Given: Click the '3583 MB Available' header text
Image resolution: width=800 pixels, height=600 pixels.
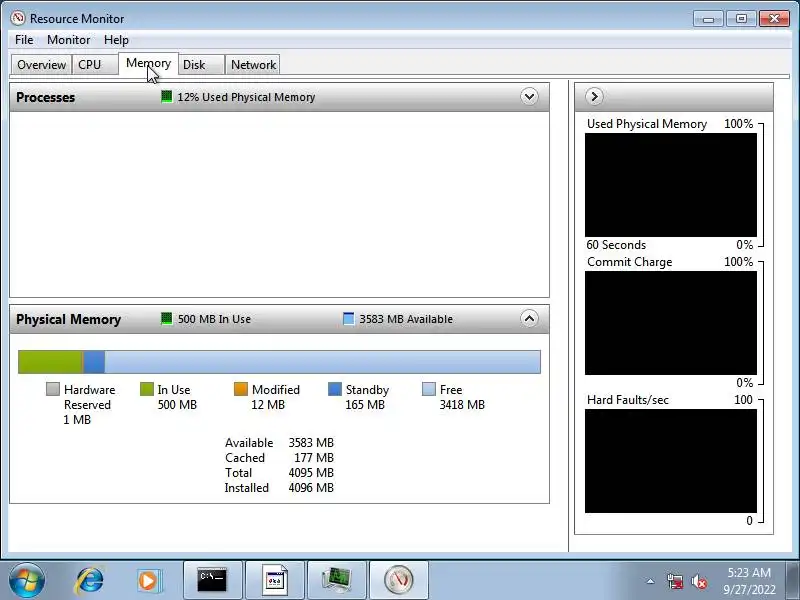Looking at the screenshot, I should point(406,319).
